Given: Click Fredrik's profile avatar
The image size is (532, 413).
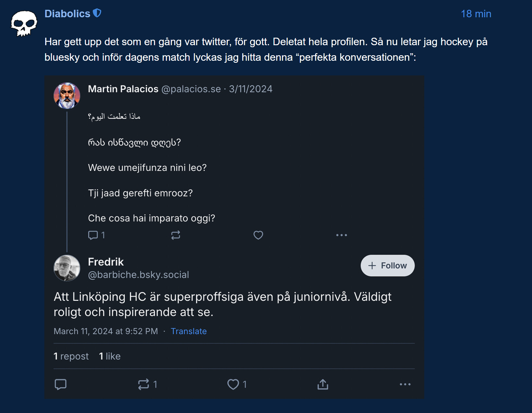Looking at the screenshot, I should pyautogui.click(x=67, y=268).
